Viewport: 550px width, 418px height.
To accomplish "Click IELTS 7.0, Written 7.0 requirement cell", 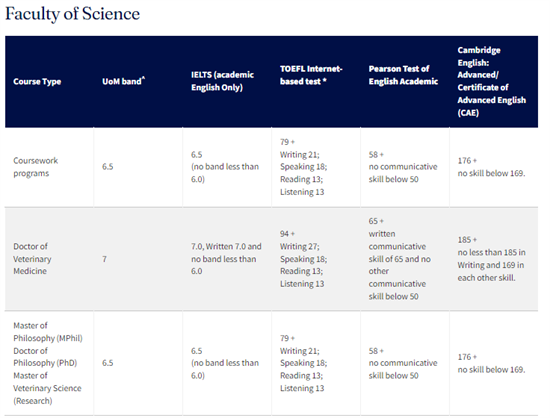I will click(226, 259).
